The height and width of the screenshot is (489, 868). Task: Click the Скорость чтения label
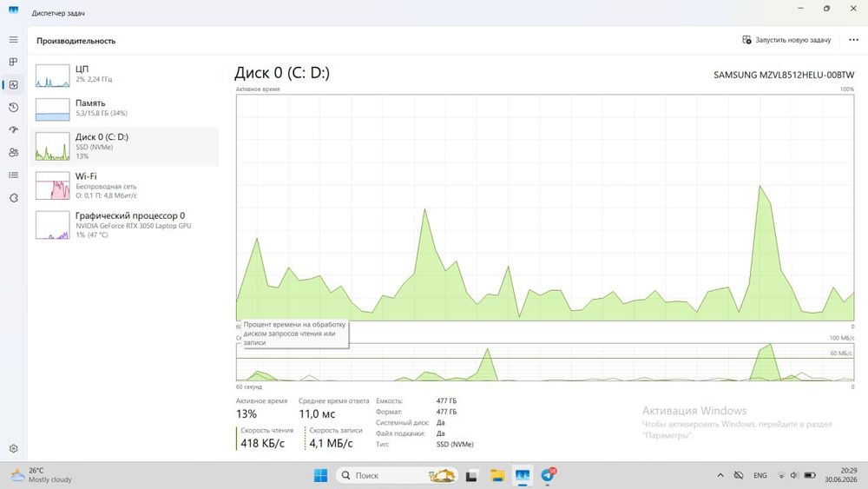(266, 430)
